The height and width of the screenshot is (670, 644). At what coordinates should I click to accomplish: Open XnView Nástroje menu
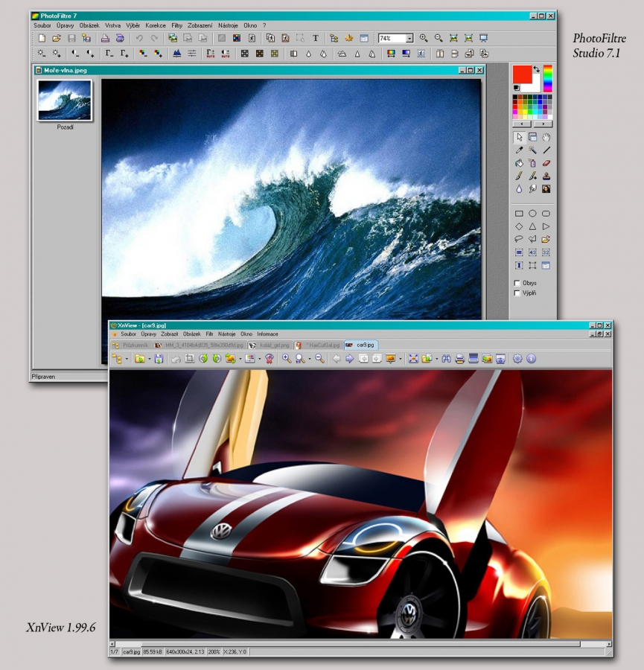coord(226,334)
